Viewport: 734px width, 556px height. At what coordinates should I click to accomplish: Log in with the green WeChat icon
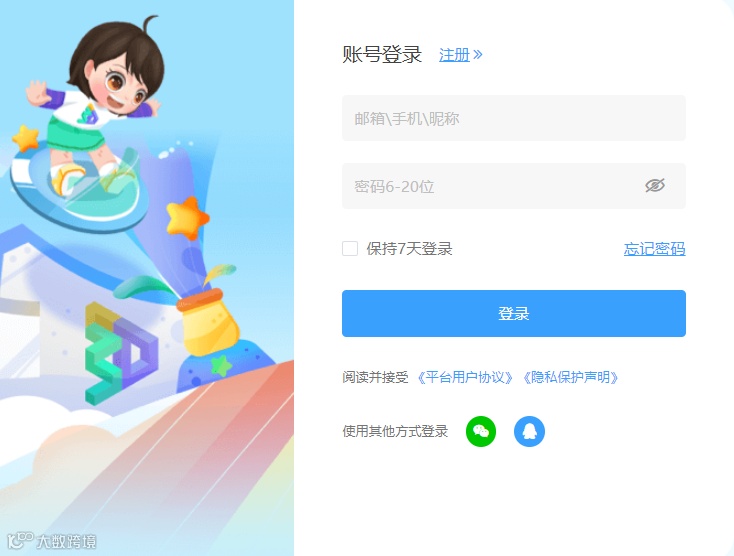coord(481,431)
